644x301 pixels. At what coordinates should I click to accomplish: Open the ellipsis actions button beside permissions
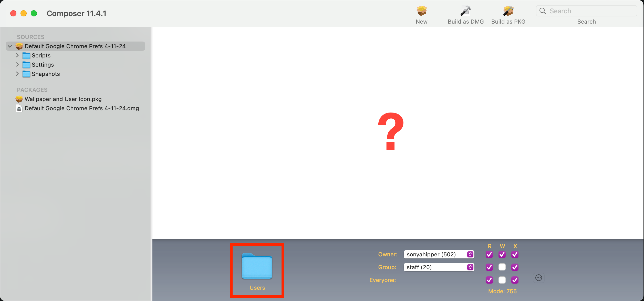click(x=539, y=278)
